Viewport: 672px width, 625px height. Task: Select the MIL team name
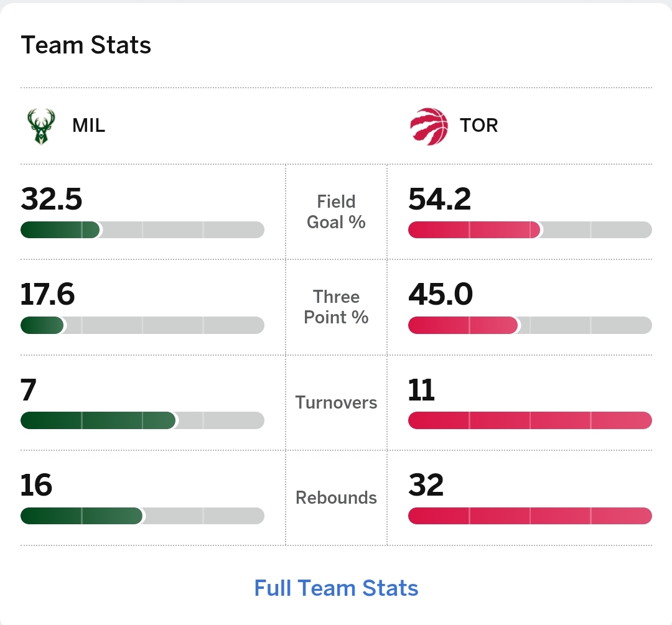(88, 126)
